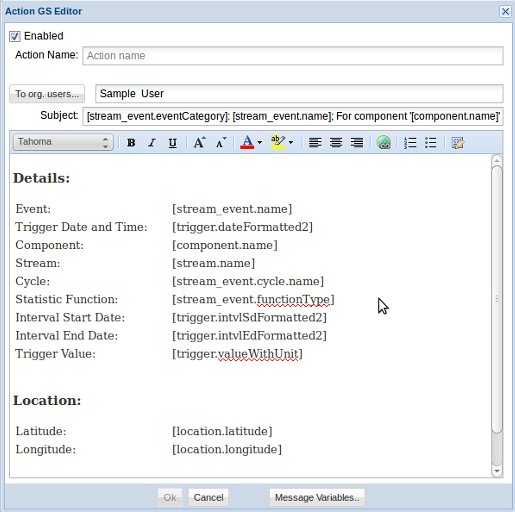Screen dimensions: 515x512
Task: Apply italic formatting
Action: [x=152, y=143]
